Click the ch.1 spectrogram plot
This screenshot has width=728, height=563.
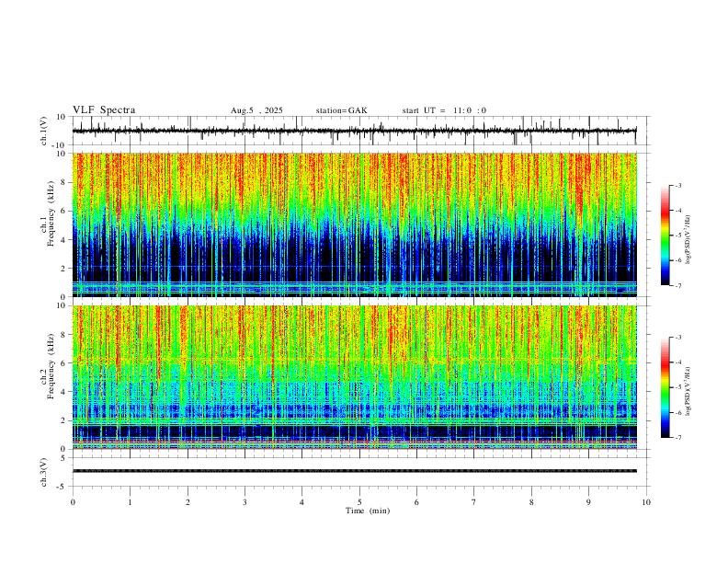click(354, 224)
